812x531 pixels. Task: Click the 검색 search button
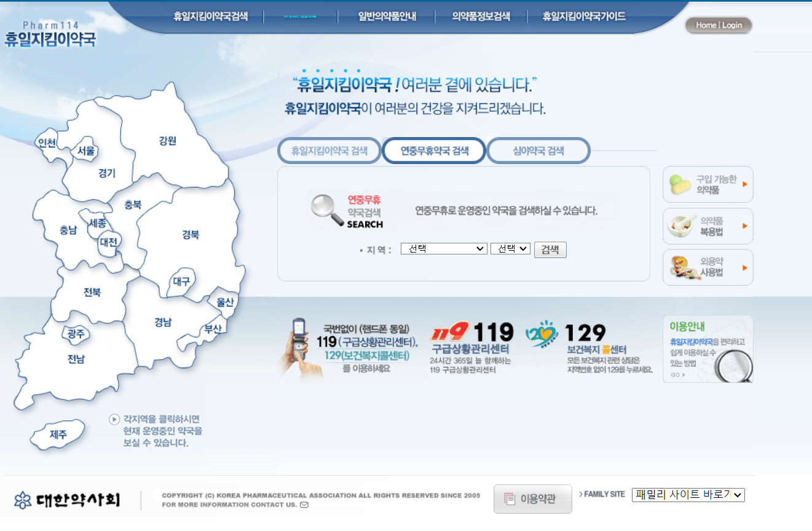click(x=550, y=250)
